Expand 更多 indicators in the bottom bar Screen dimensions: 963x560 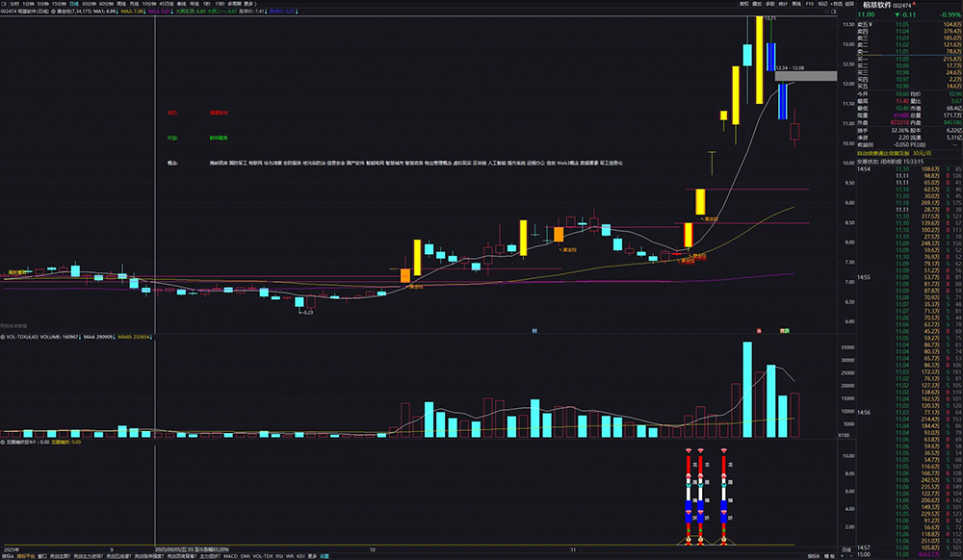click(x=312, y=556)
